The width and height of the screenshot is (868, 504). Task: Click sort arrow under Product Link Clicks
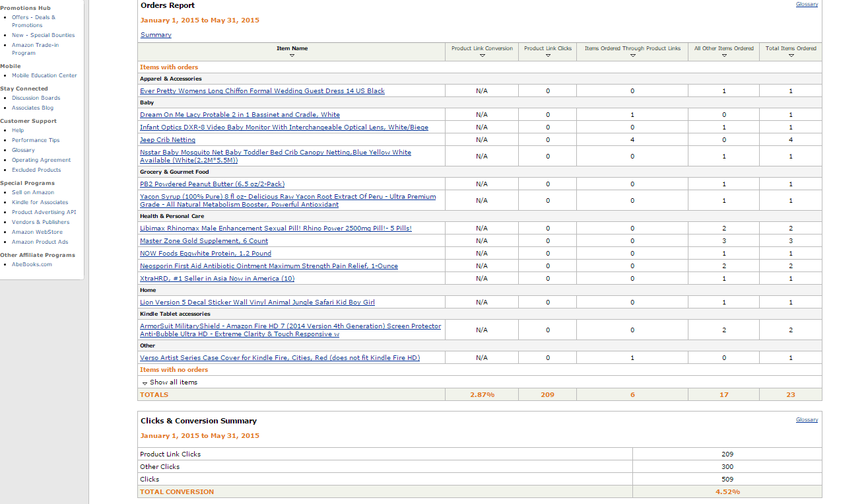coord(548,56)
